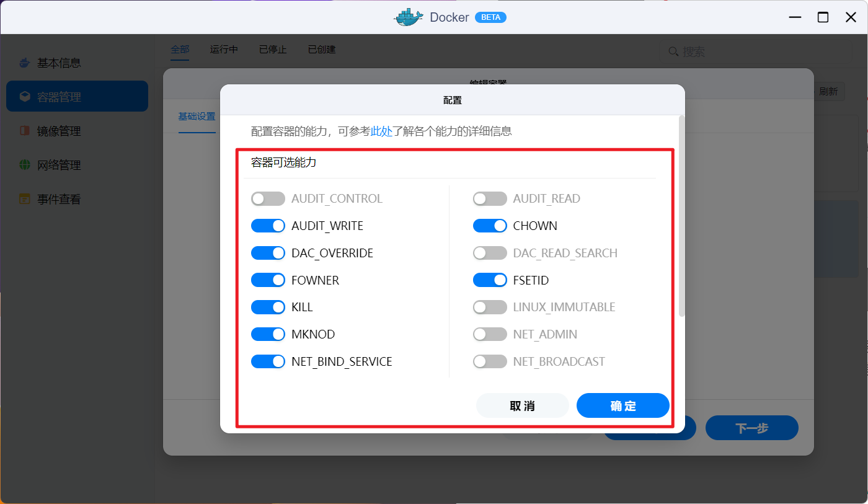The width and height of the screenshot is (868, 504).
Task: Disable the CHOWN capability
Action: coord(490,226)
